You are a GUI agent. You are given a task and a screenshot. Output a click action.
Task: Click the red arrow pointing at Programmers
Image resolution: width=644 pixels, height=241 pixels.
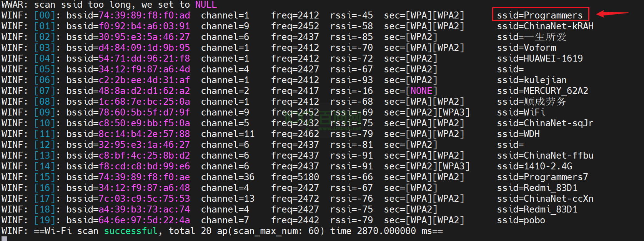pos(611,14)
